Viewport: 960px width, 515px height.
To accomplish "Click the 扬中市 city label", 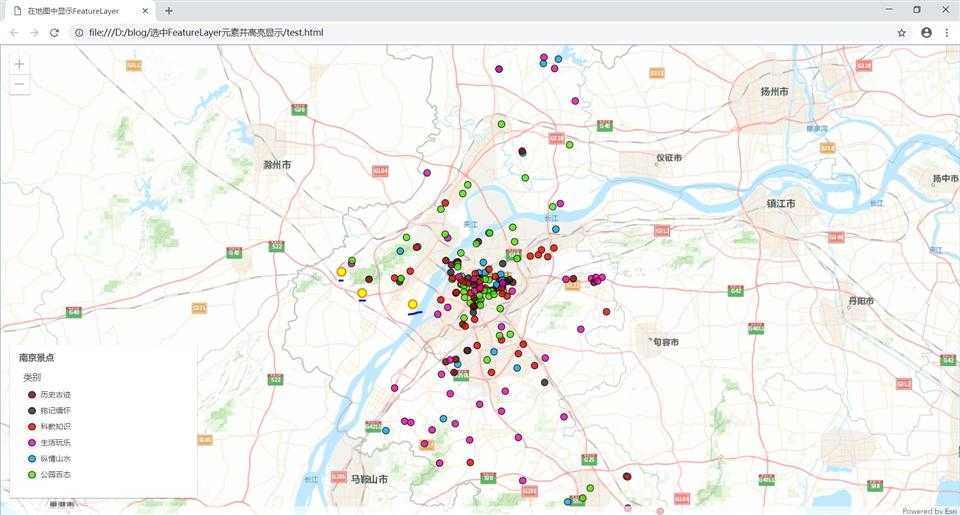I will tap(945, 178).
